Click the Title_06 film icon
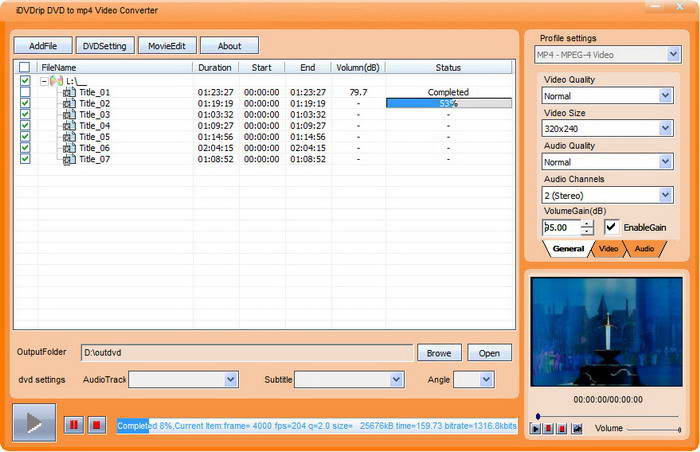 point(69,148)
